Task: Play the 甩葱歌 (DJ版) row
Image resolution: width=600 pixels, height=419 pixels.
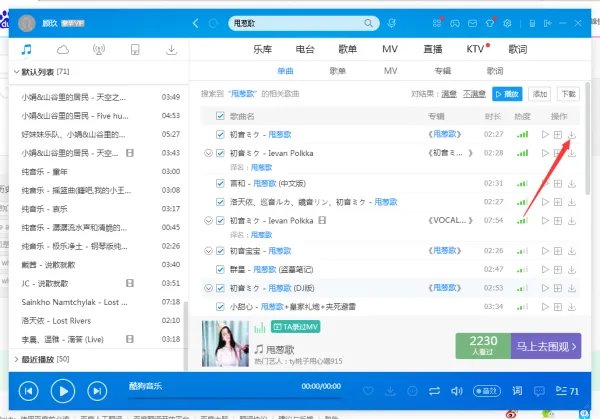Action: (x=545, y=288)
